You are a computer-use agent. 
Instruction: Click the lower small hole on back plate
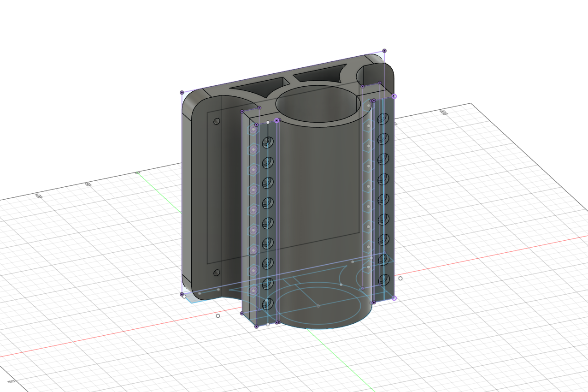pyautogui.click(x=217, y=273)
